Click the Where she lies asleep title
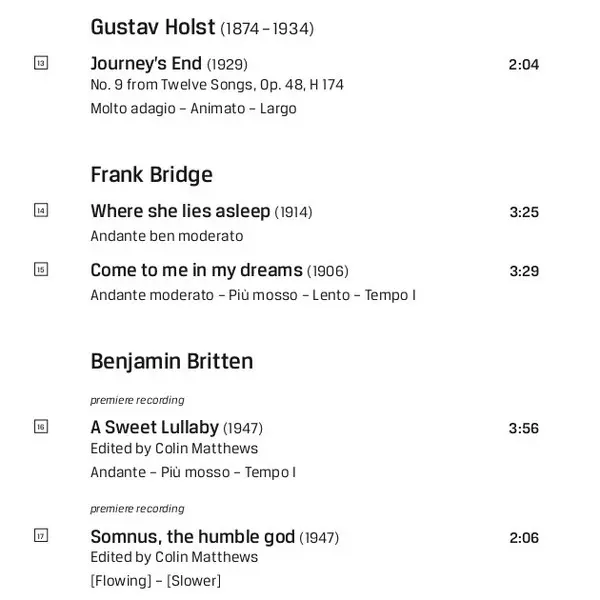This screenshot has height=600, width=600. [180, 211]
